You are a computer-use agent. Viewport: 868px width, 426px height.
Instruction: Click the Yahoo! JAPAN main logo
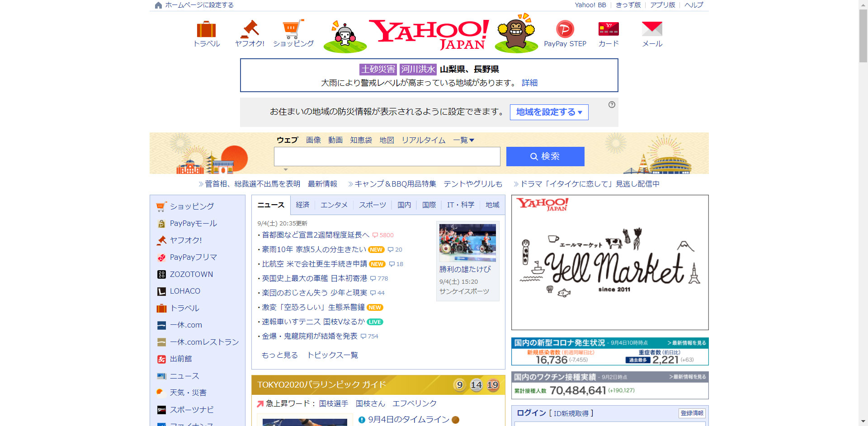click(429, 34)
